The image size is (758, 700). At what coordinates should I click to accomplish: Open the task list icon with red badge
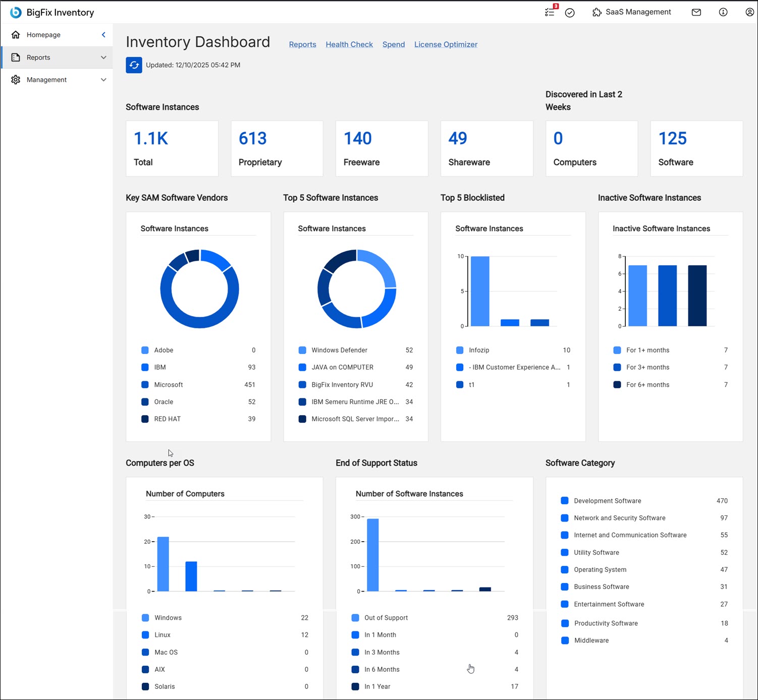(550, 12)
